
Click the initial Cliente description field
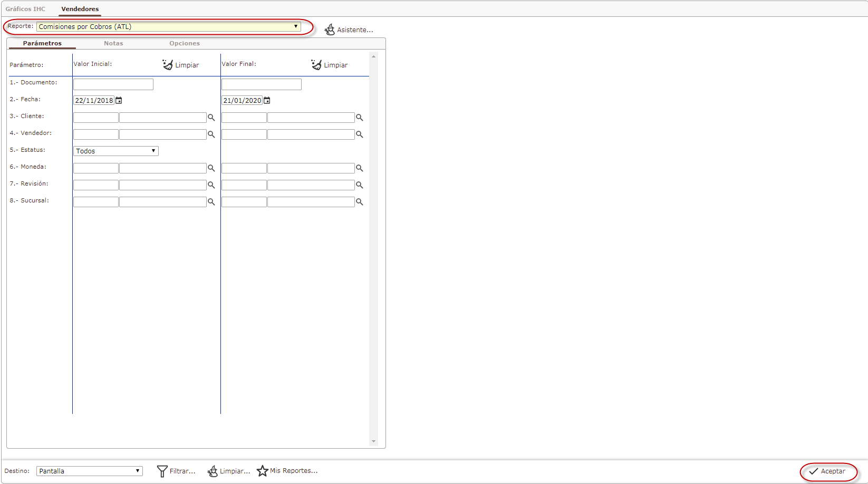[x=163, y=118]
